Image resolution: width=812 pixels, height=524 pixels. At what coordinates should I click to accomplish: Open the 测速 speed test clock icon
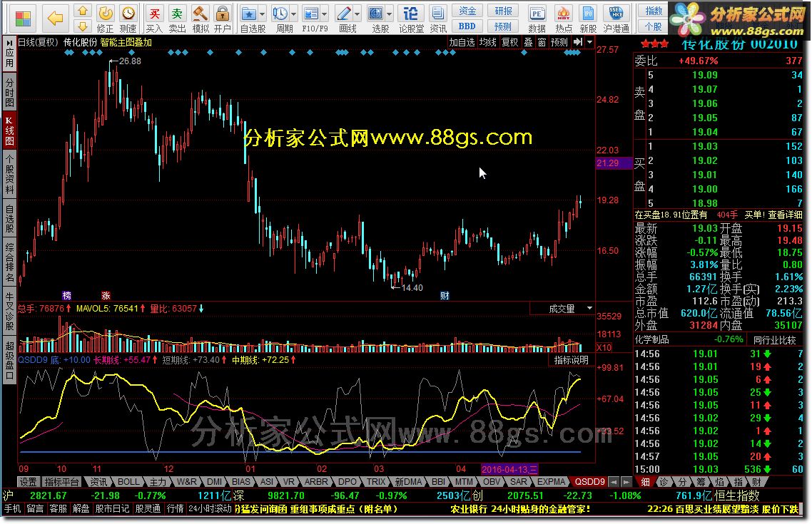point(128,19)
